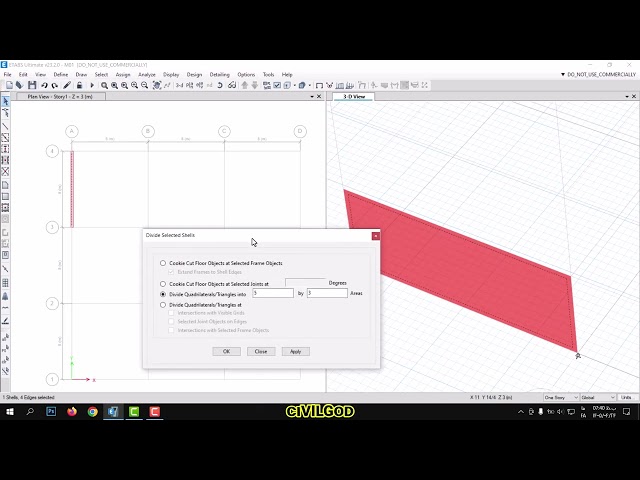The image size is (640, 480).
Task: Click the Move Down in List arrow icon
Action: click(255, 85)
